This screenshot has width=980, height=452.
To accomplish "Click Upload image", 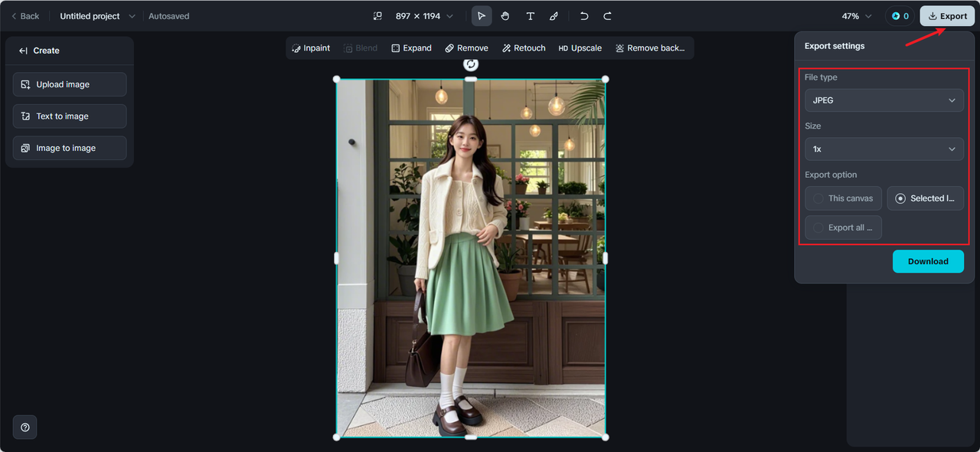I will coord(70,84).
